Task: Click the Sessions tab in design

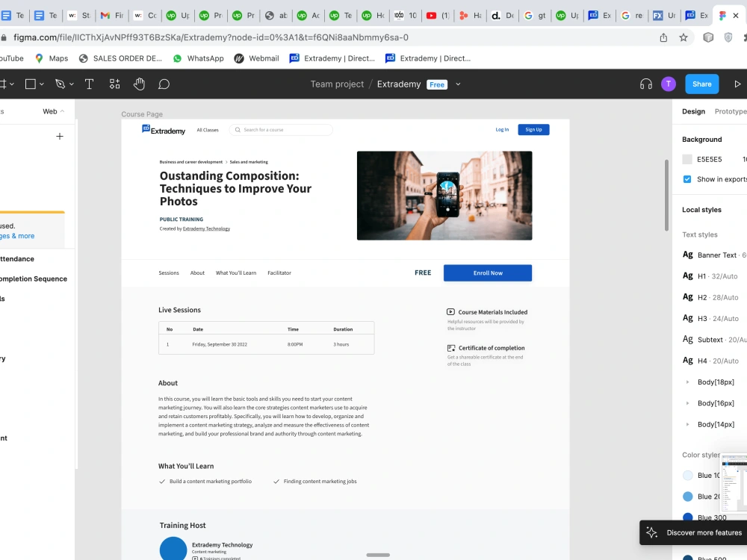Action: (x=169, y=273)
